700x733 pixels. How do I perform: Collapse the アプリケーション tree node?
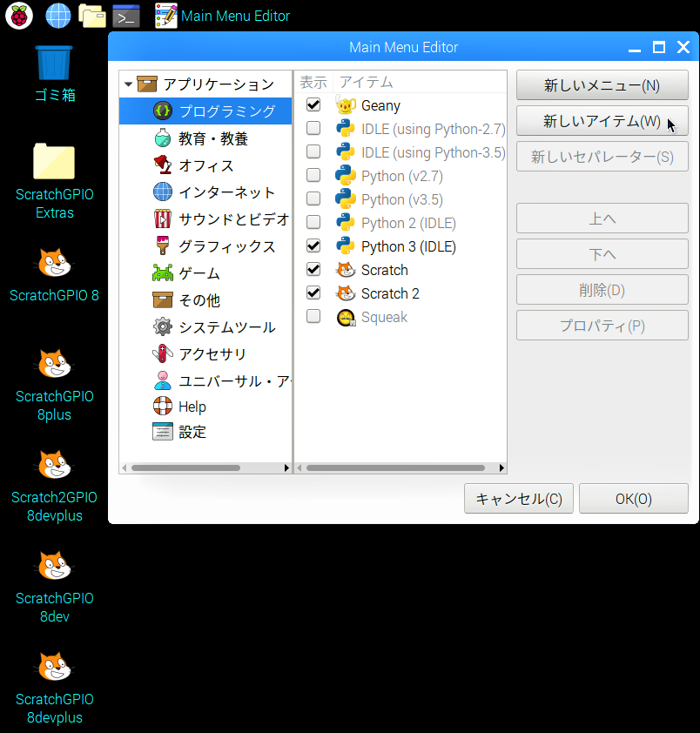pyautogui.click(x=129, y=84)
